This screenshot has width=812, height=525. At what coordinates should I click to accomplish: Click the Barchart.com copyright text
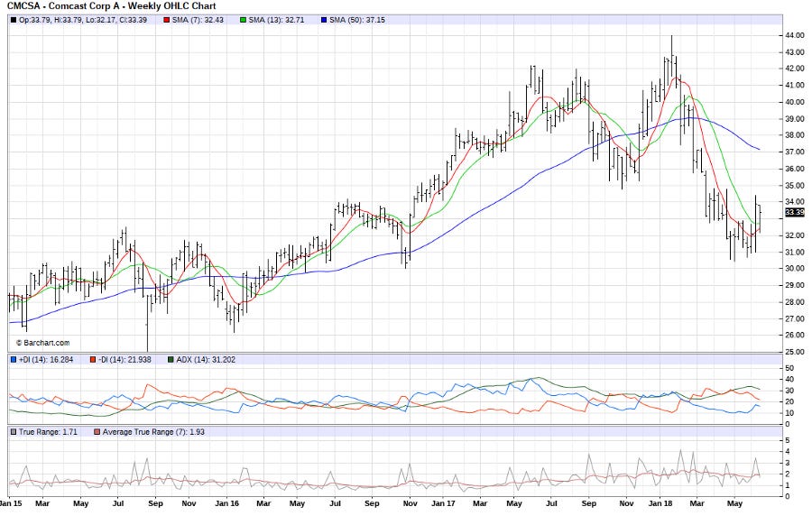(42, 343)
